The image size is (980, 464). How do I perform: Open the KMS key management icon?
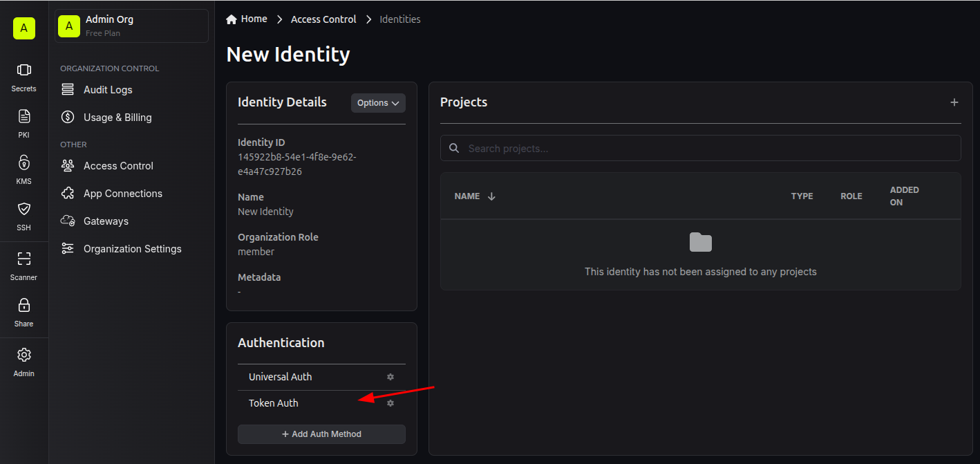pos(24,163)
